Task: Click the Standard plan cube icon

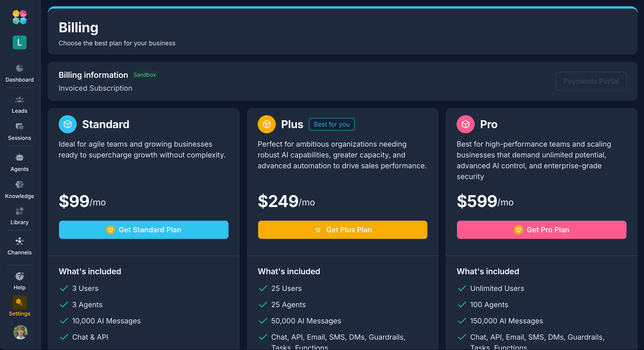Action: [x=67, y=124]
